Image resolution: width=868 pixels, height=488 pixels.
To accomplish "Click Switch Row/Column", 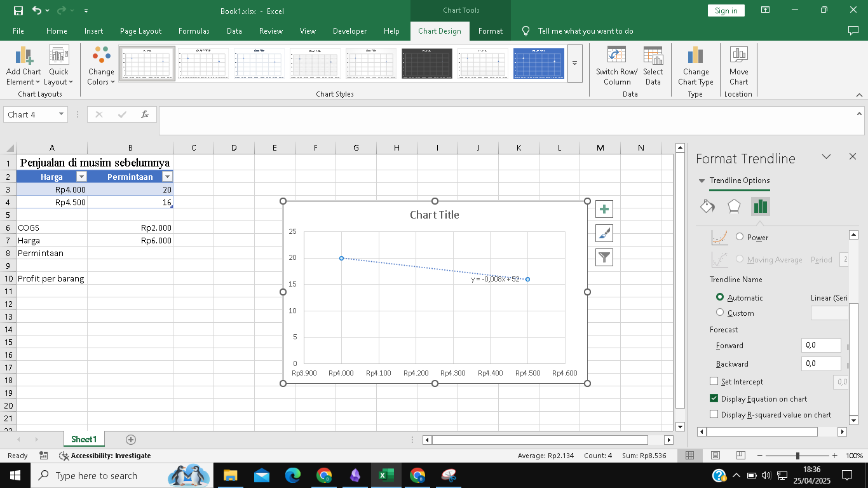I will 616,66.
